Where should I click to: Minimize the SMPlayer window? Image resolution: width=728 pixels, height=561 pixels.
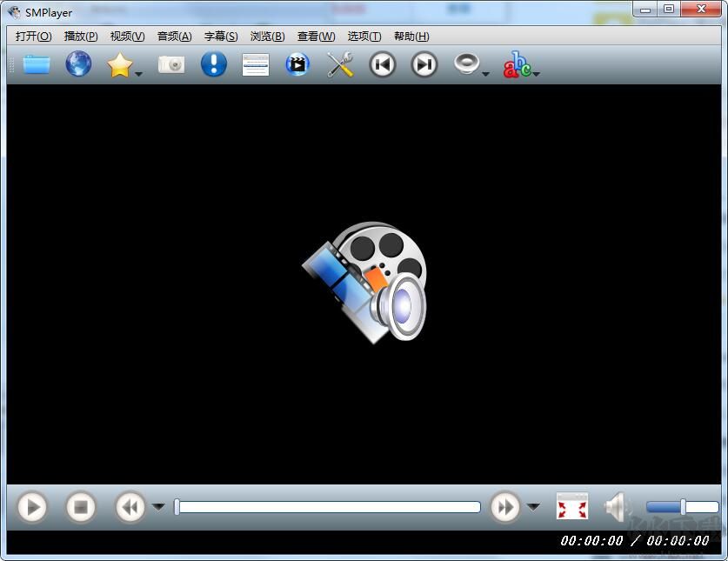click(x=645, y=10)
